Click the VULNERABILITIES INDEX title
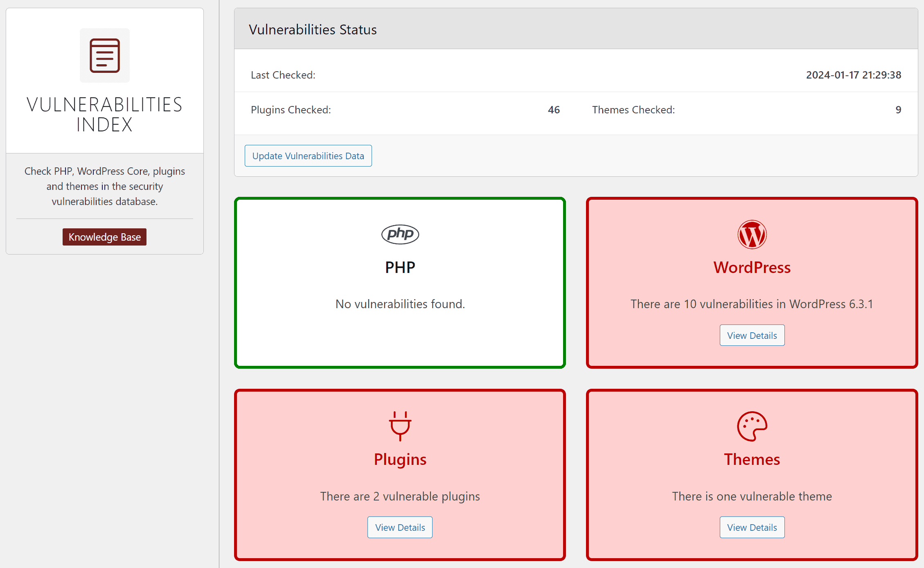924x568 pixels. (x=104, y=115)
